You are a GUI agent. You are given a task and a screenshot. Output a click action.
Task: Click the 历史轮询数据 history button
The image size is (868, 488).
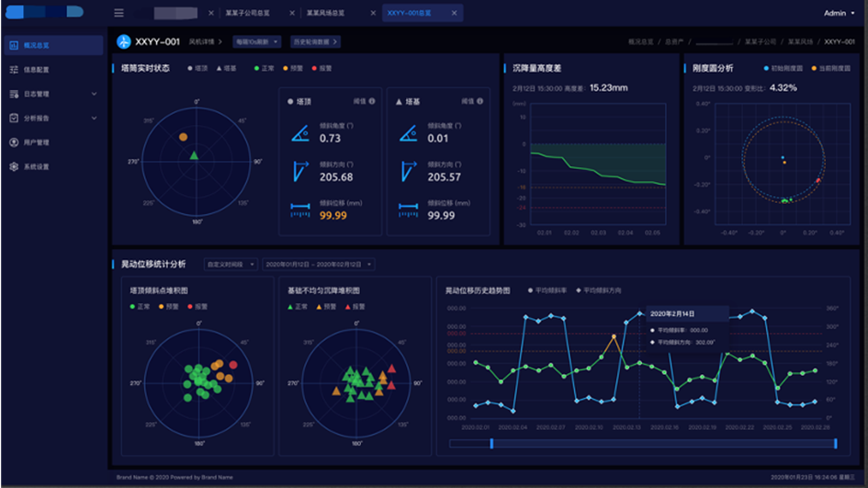(315, 42)
